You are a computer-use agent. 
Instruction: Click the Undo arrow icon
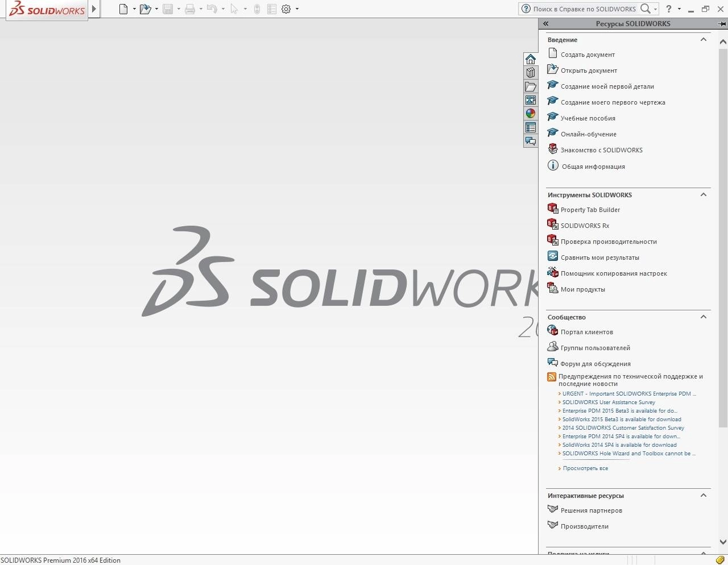pos(212,9)
